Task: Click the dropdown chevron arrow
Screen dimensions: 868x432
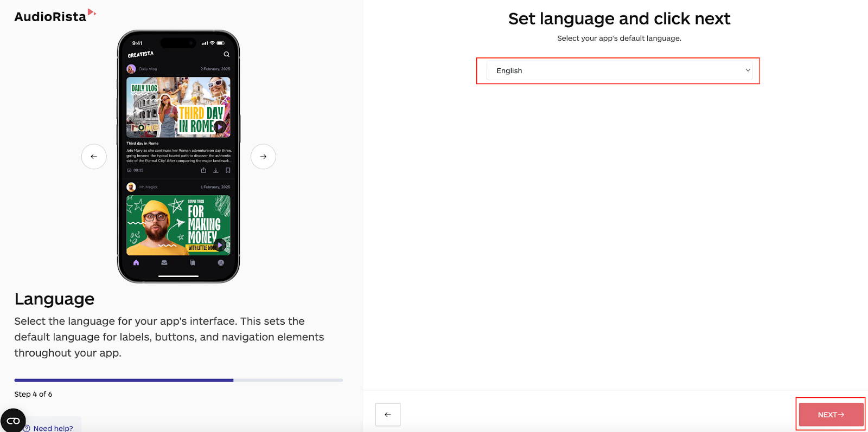Action: [x=748, y=70]
